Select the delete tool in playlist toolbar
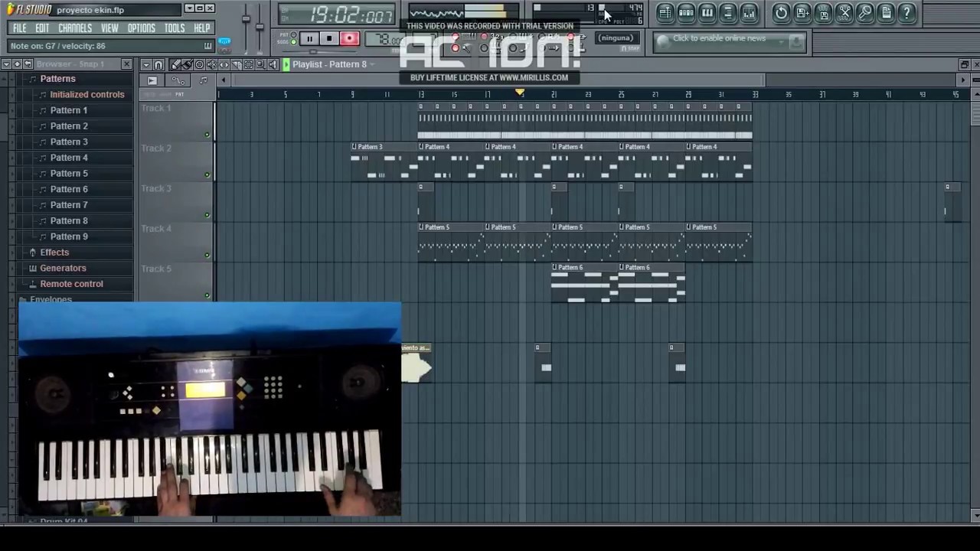Image resolution: width=980 pixels, height=551 pixels. pyautogui.click(x=199, y=64)
